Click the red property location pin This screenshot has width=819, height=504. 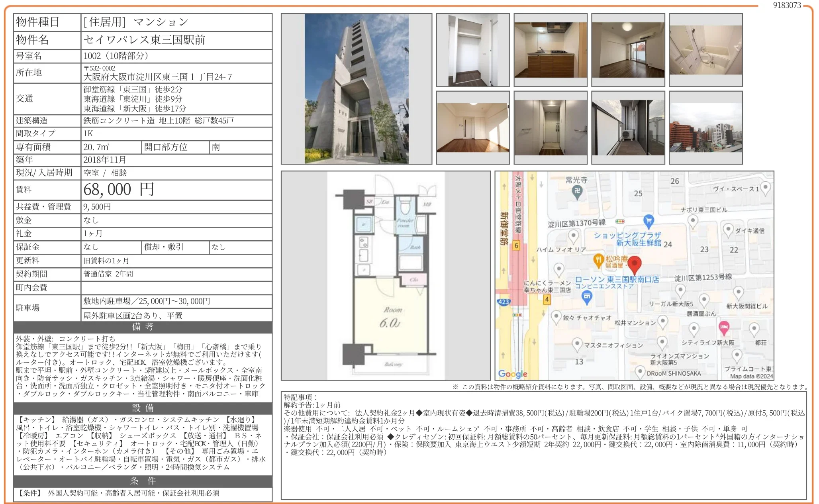(x=634, y=265)
